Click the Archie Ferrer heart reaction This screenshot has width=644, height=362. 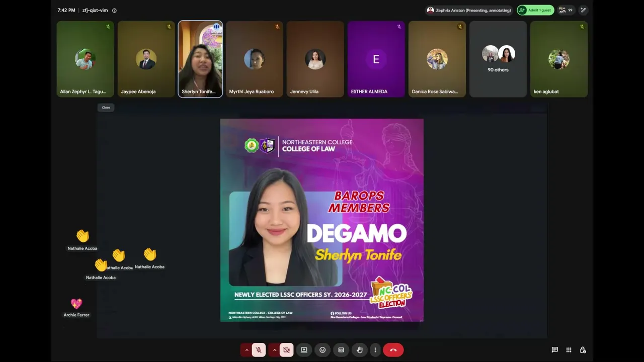coord(76,304)
